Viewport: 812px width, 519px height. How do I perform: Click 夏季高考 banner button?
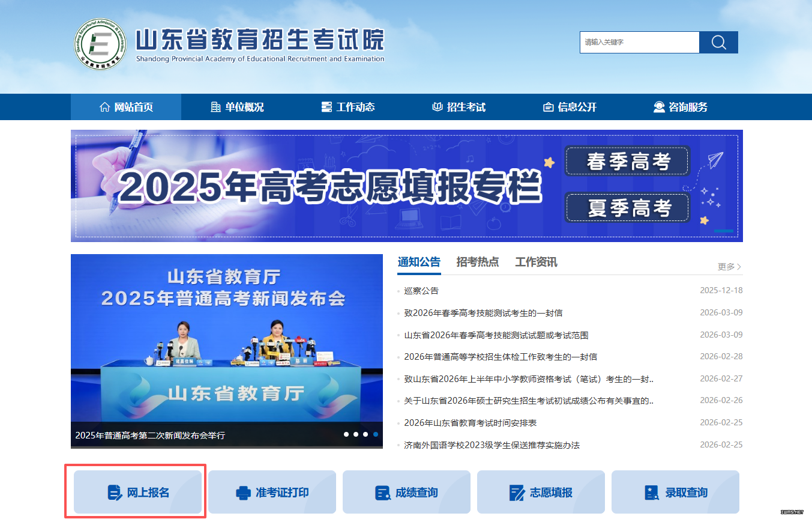click(x=628, y=208)
